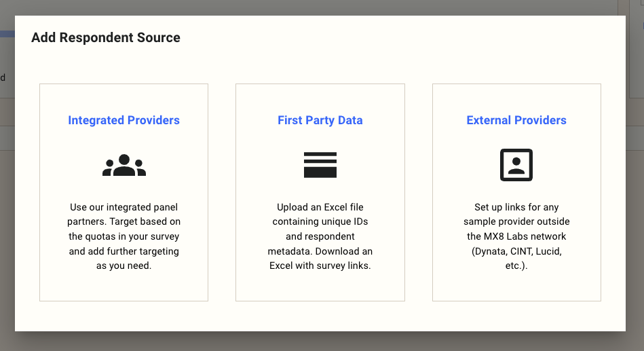Dismiss dialog by clicking dimmed backdrop below it

coord(322,342)
